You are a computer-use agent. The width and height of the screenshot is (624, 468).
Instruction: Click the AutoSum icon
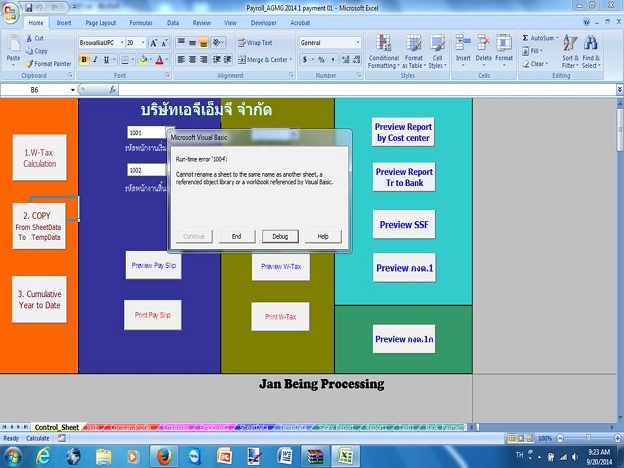[540, 38]
